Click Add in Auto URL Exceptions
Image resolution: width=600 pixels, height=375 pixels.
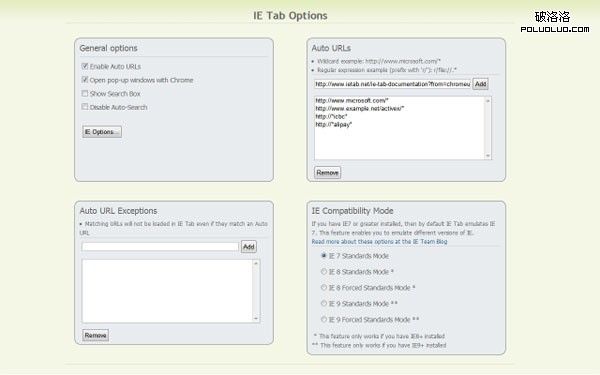pyautogui.click(x=249, y=247)
